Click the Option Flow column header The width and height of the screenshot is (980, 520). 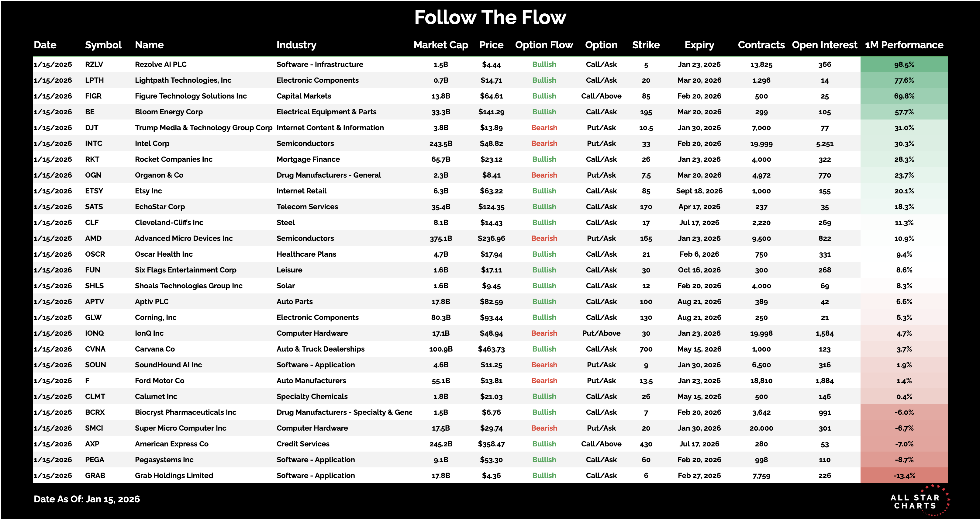[543, 45]
